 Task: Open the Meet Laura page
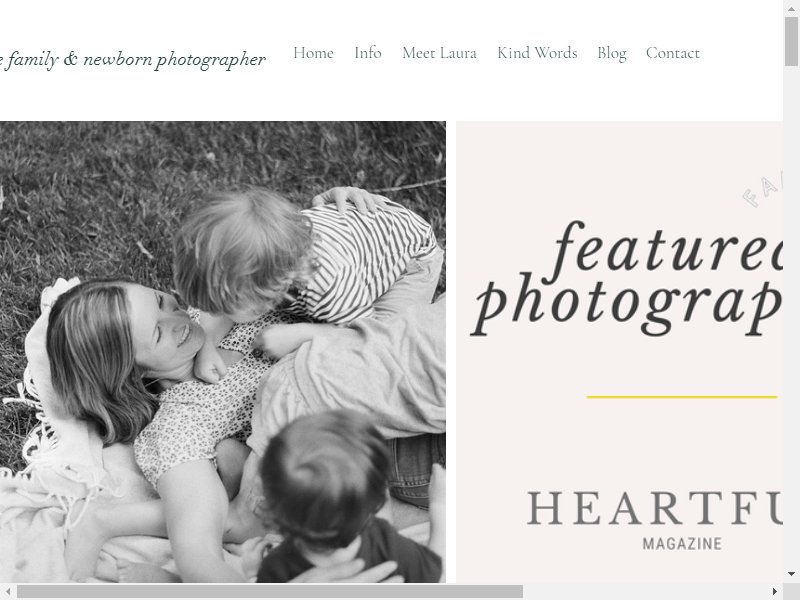[439, 53]
